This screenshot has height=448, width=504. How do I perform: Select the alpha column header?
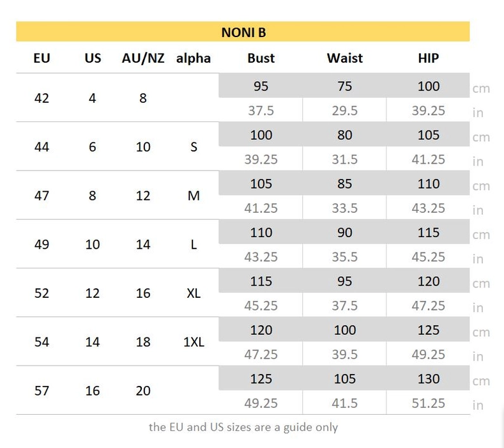pyautogui.click(x=194, y=58)
